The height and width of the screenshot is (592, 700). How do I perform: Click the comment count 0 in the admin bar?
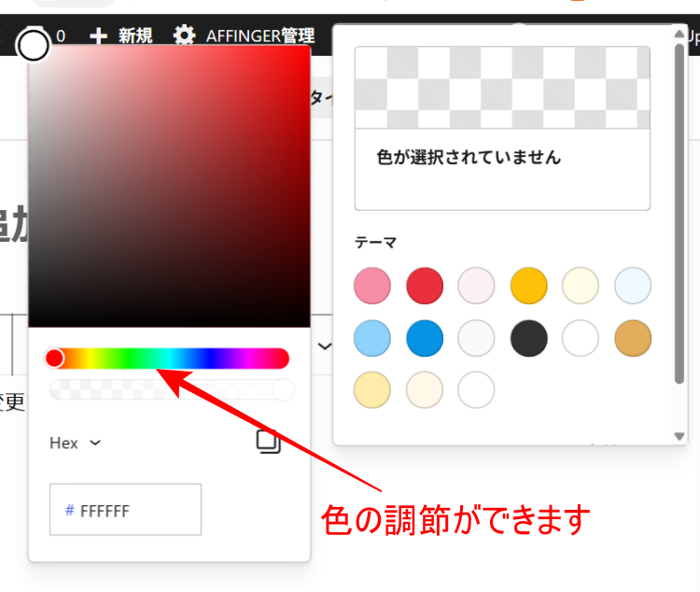click(61, 35)
